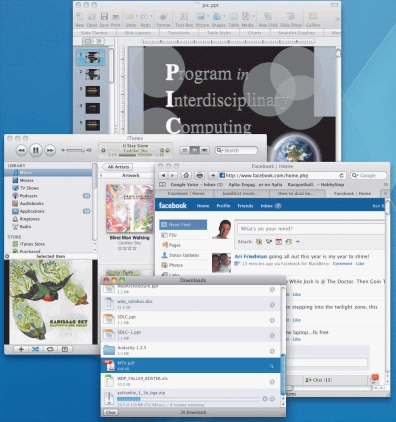Open Facebook Friends link

[x=245, y=206]
